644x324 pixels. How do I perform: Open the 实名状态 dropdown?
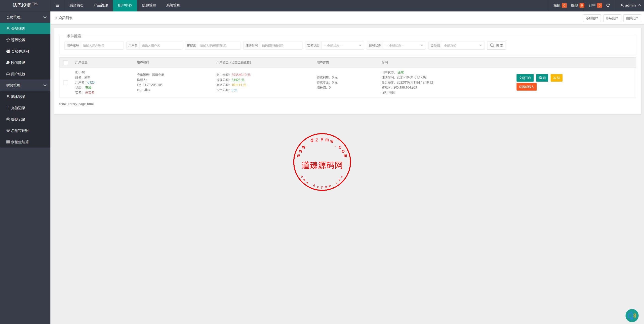click(x=343, y=46)
